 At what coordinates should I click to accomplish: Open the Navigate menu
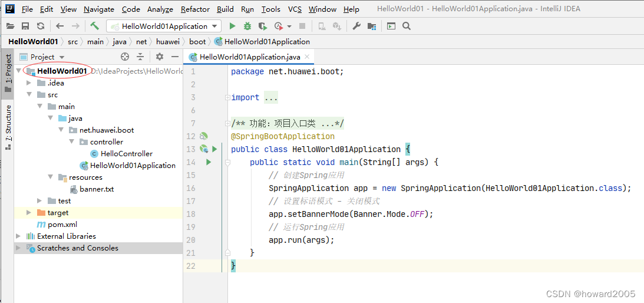(98, 9)
